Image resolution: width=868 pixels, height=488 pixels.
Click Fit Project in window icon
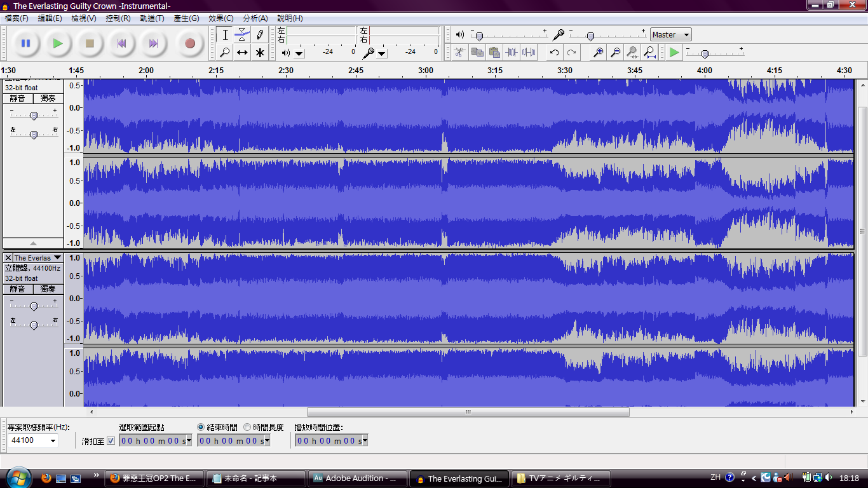649,52
